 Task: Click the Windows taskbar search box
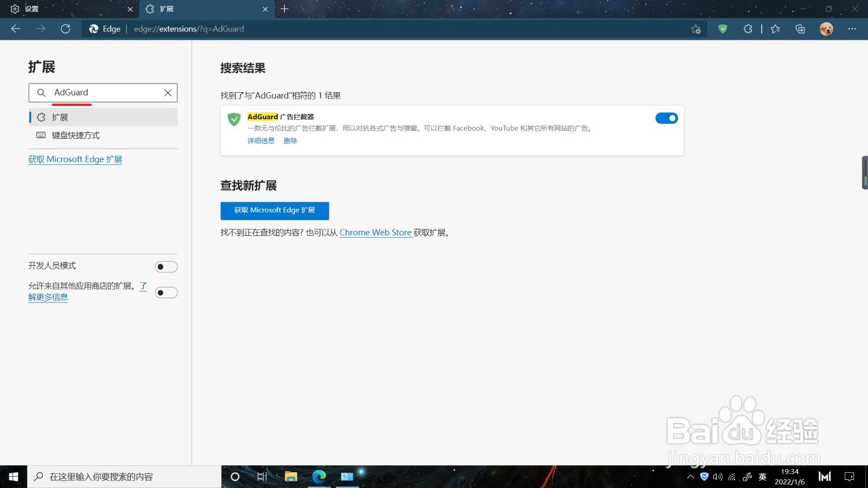point(124,477)
